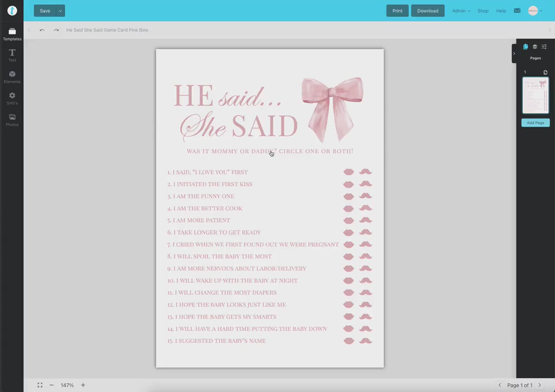The height and width of the screenshot is (392, 555).
Task: Select the pink bow image
Action: pyautogui.click(x=333, y=110)
